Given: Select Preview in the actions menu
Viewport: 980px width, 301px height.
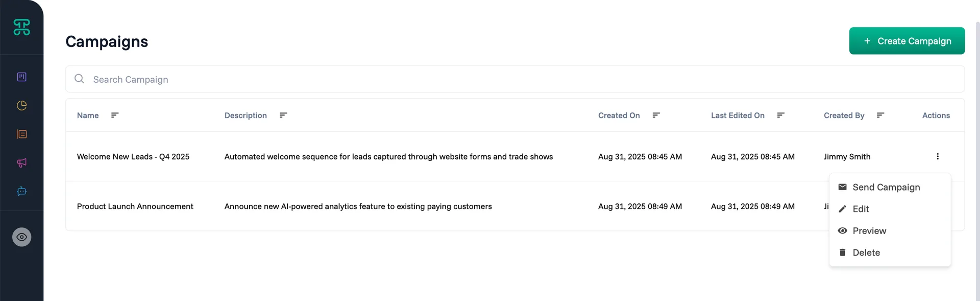Looking at the screenshot, I should point(869,231).
